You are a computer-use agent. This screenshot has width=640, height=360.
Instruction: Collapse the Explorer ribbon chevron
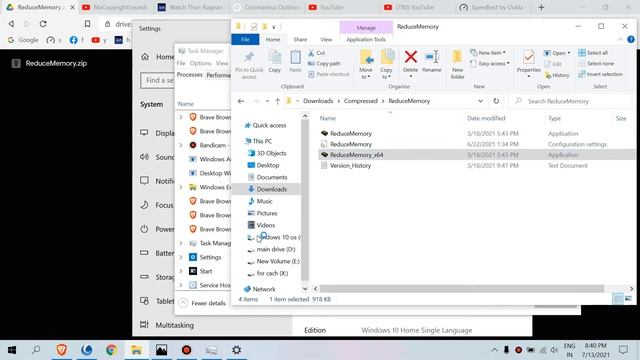tap(620, 40)
